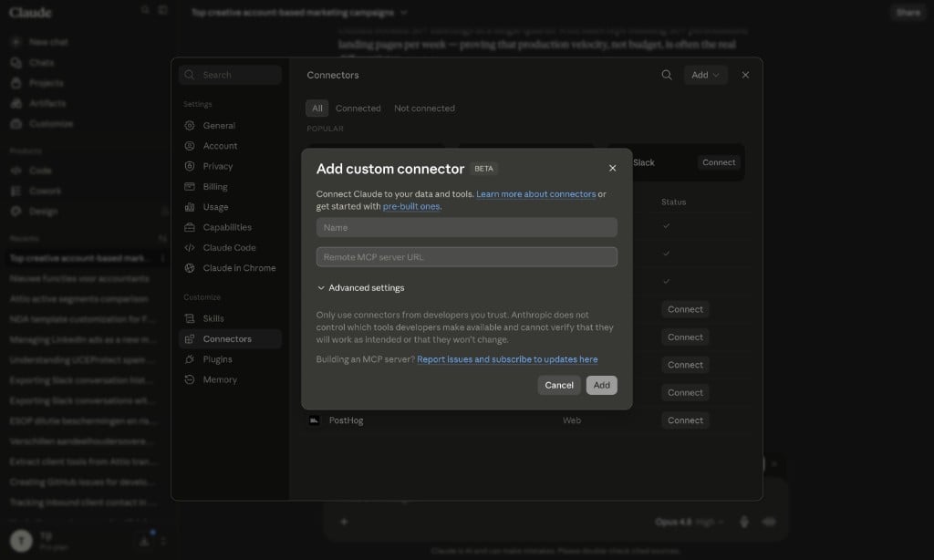The height and width of the screenshot is (560, 934).
Task: Open chat title dropdown chevron
Action: click(404, 13)
